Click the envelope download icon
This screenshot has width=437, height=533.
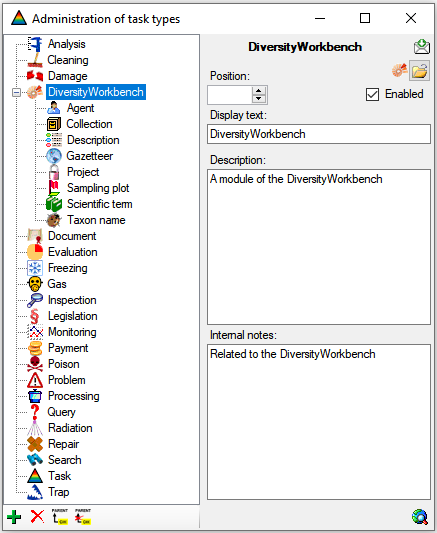422,47
